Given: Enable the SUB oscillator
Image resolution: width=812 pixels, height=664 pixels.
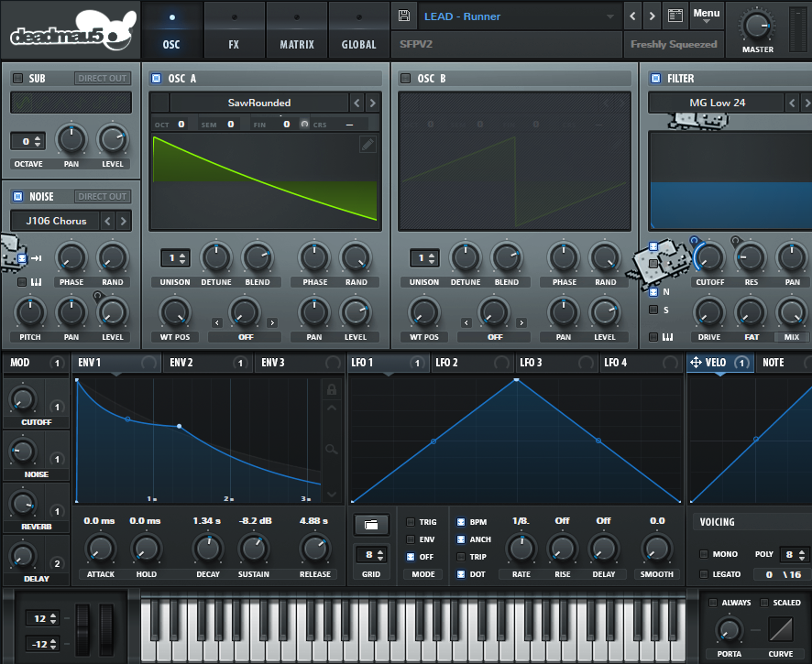Looking at the screenshot, I should (18, 78).
